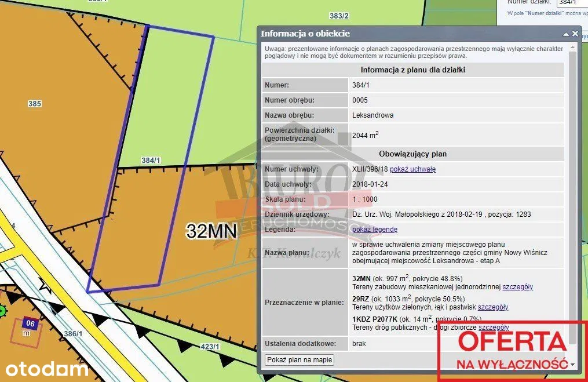588x382 pixels.
Task: Open szczegóły for 1KDZ public roads
Action: pyautogui.click(x=494, y=328)
